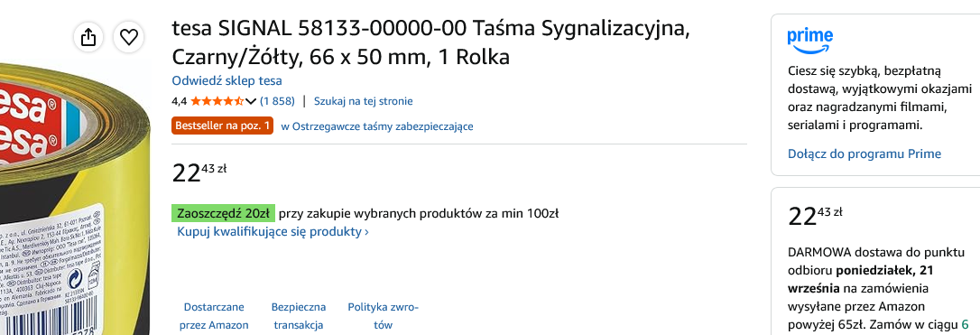980x335 pixels.
Task: Click the Bestseller na poz. 1 badge
Action: pos(223,126)
